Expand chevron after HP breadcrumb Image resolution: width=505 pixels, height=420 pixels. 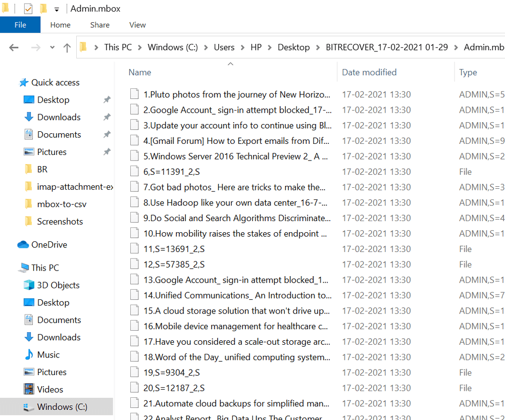270,47
